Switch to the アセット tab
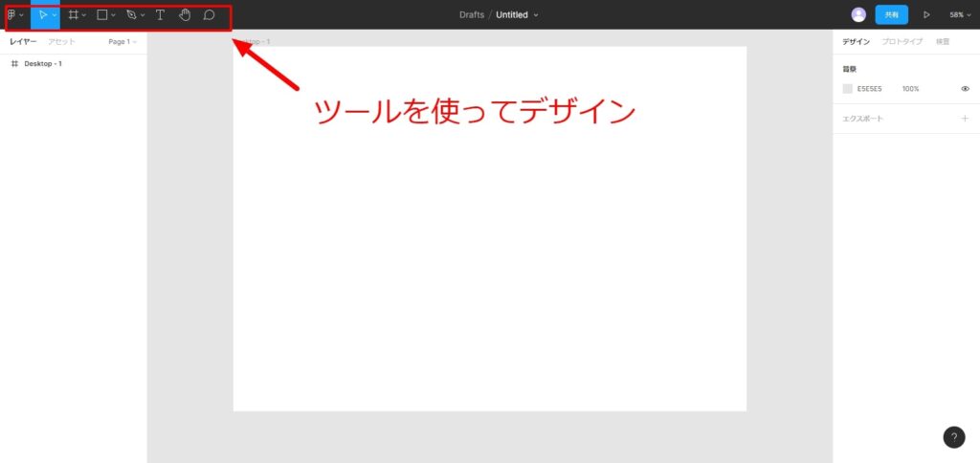The image size is (980, 463). (61, 42)
